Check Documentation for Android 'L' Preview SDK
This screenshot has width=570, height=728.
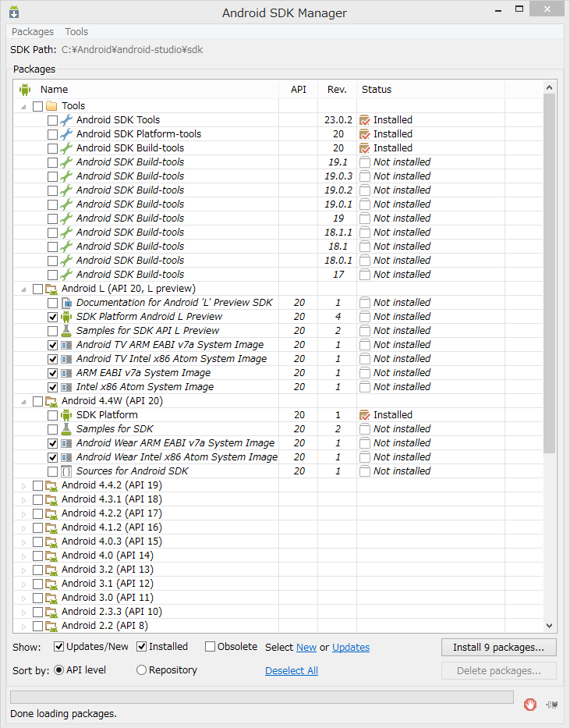coord(52,304)
